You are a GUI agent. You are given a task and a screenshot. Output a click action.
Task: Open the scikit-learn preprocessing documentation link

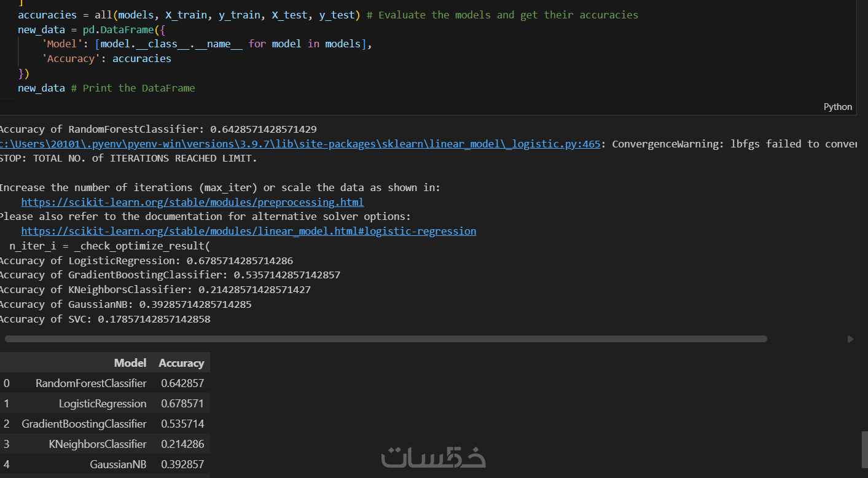pos(192,202)
